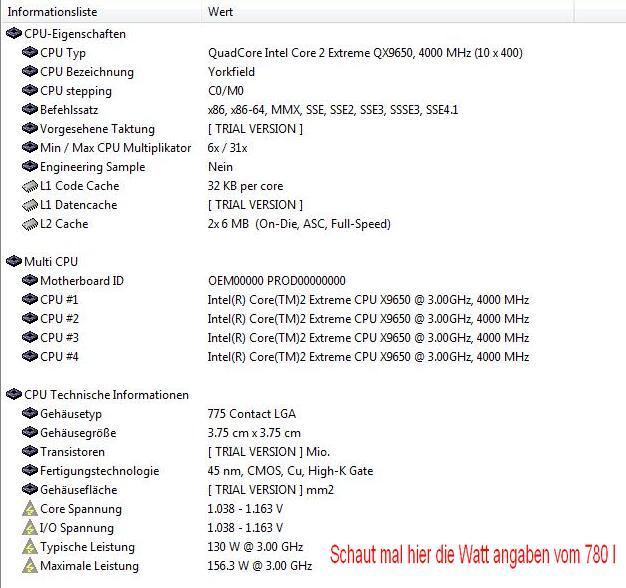Select the Core Spannung label
626x588 pixels.
pos(81,509)
